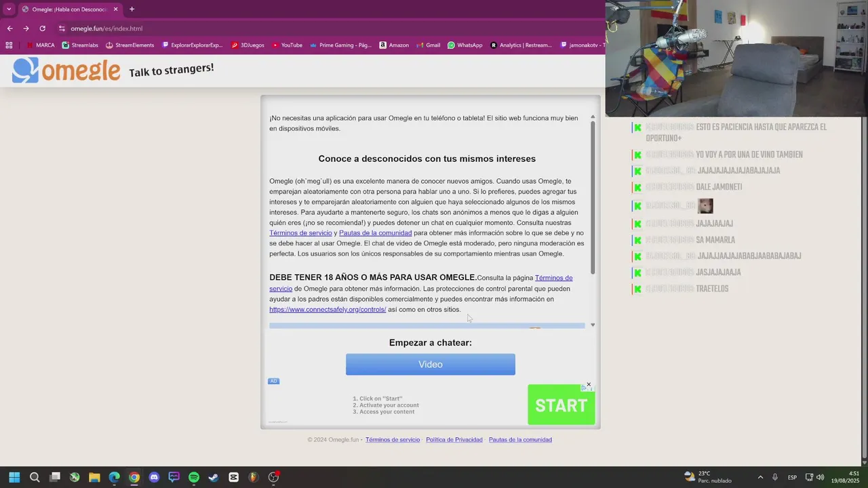Screen dimensions: 868x488
Task: Open footer Política de Privacidad link
Action: coord(454,440)
